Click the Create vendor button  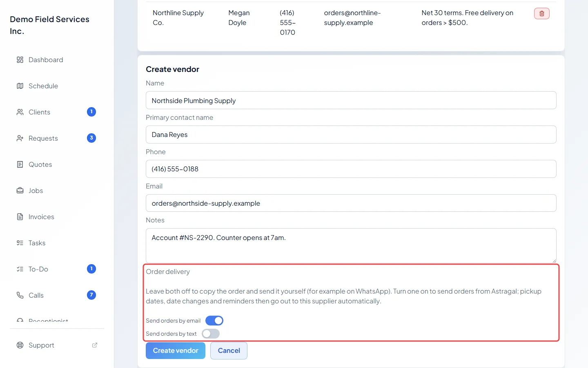click(x=176, y=350)
